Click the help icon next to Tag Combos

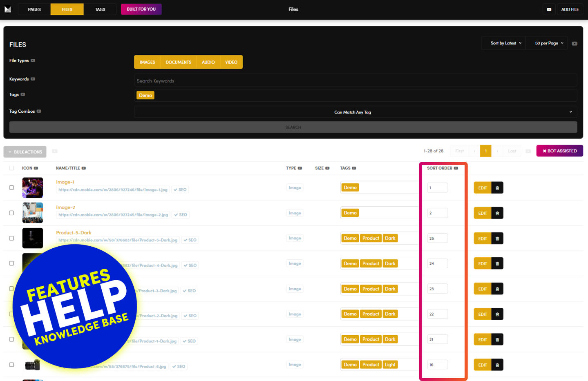coord(39,111)
